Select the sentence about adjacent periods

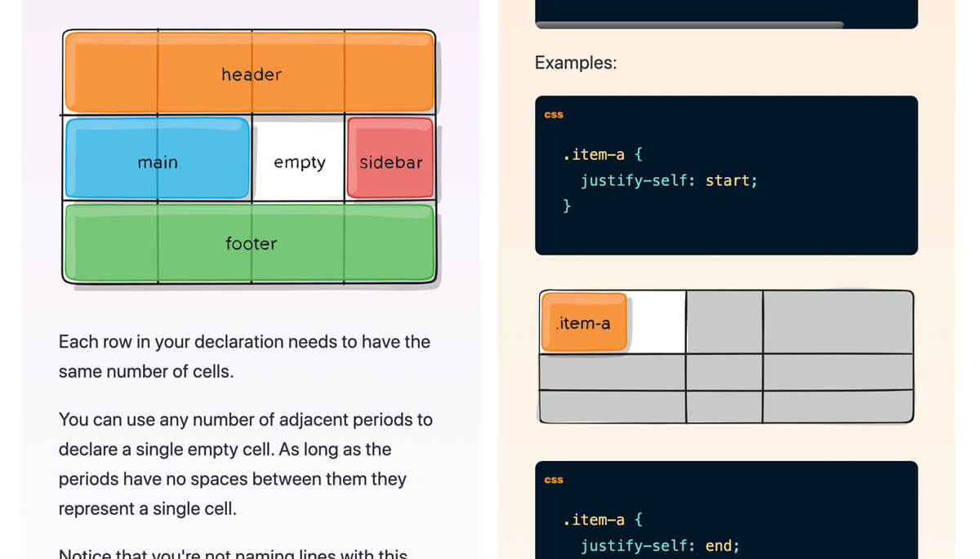click(x=245, y=449)
